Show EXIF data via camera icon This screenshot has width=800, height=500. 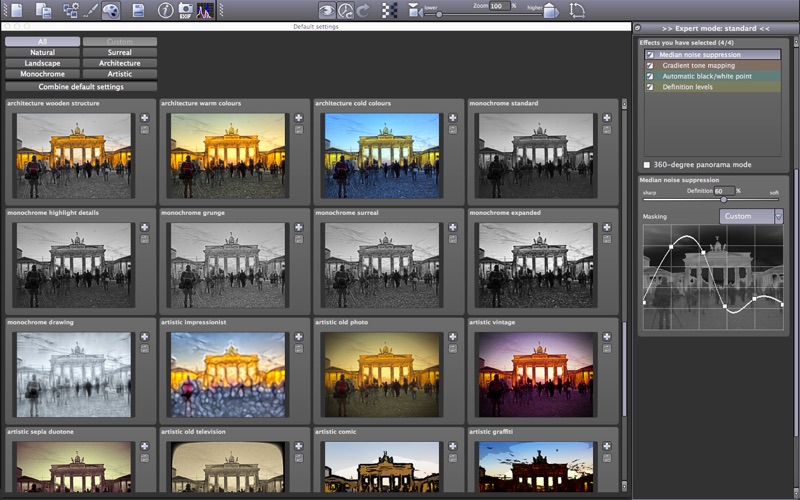coord(185,10)
